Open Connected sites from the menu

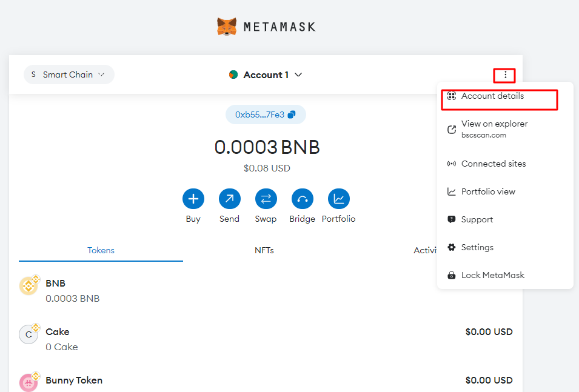505,164
